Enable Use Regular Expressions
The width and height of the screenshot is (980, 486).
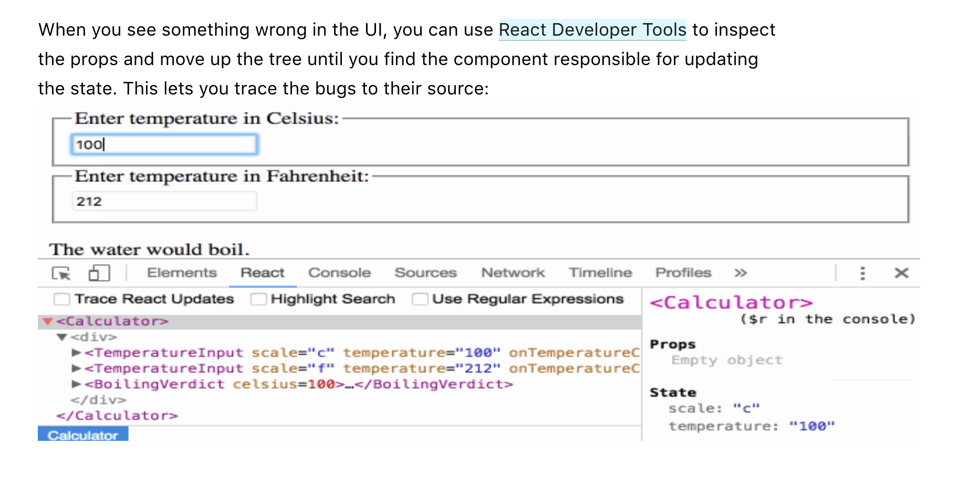point(420,299)
